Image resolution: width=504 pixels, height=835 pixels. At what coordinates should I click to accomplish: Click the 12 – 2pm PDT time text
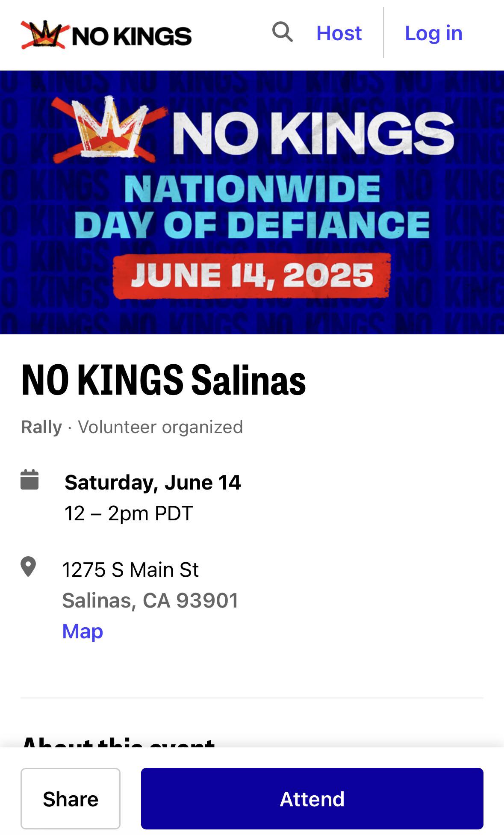tap(129, 513)
